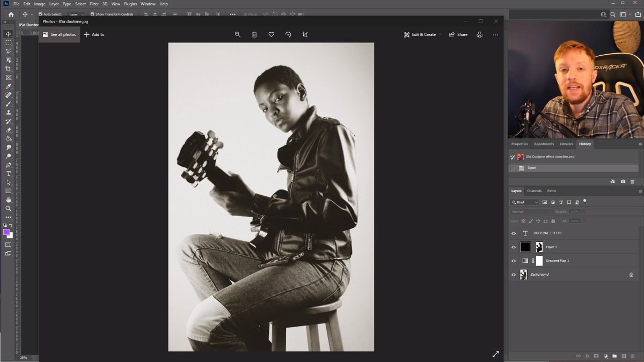Click the See all photos button
The width and height of the screenshot is (644, 362).
click(x=59, y=34)
